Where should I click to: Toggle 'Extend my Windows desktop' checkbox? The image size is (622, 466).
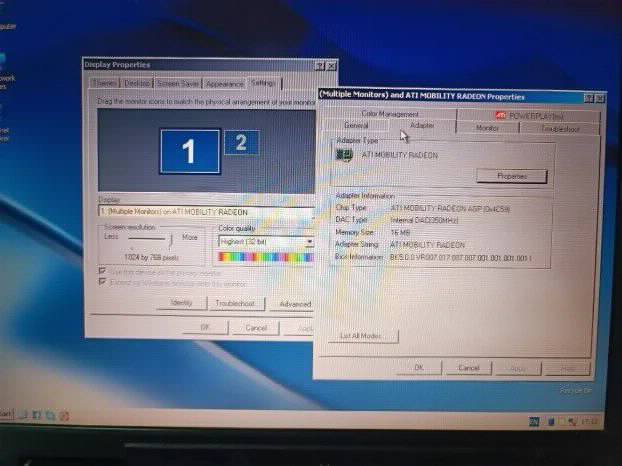point(102,282)
